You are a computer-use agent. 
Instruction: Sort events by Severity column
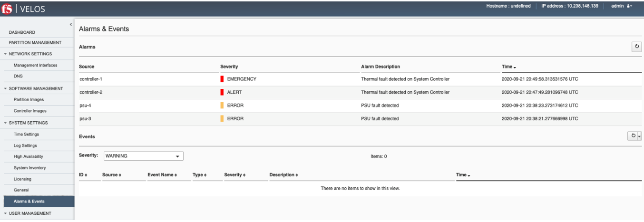234,175
